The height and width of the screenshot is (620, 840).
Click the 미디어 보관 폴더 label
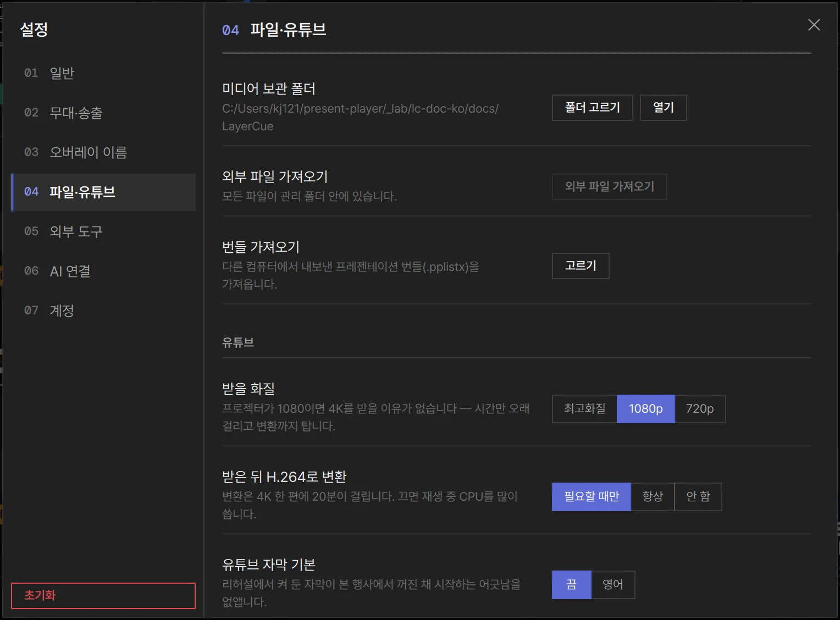pyautogui.click(x=269, y=88)
